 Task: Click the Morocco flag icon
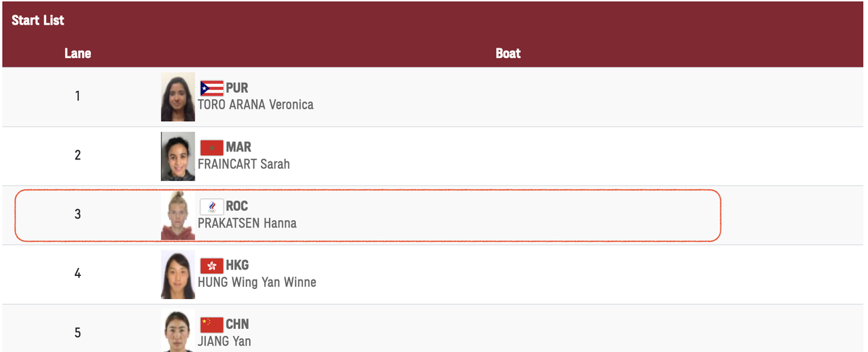(x=211, y=148)
